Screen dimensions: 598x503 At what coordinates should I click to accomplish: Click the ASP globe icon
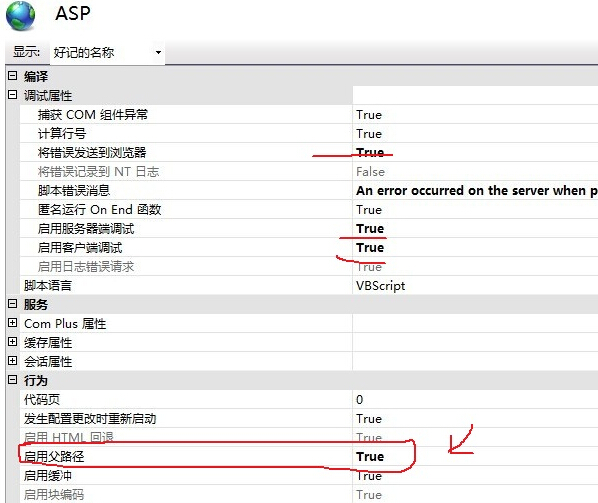click(x=21, y=16)
